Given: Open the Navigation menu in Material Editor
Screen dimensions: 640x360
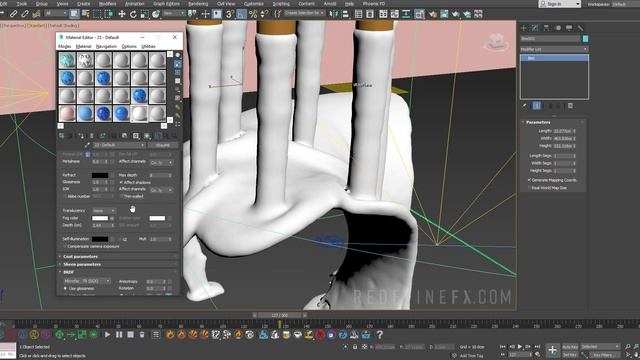Looking at the screenshot, I should click(x=106, y=46).
